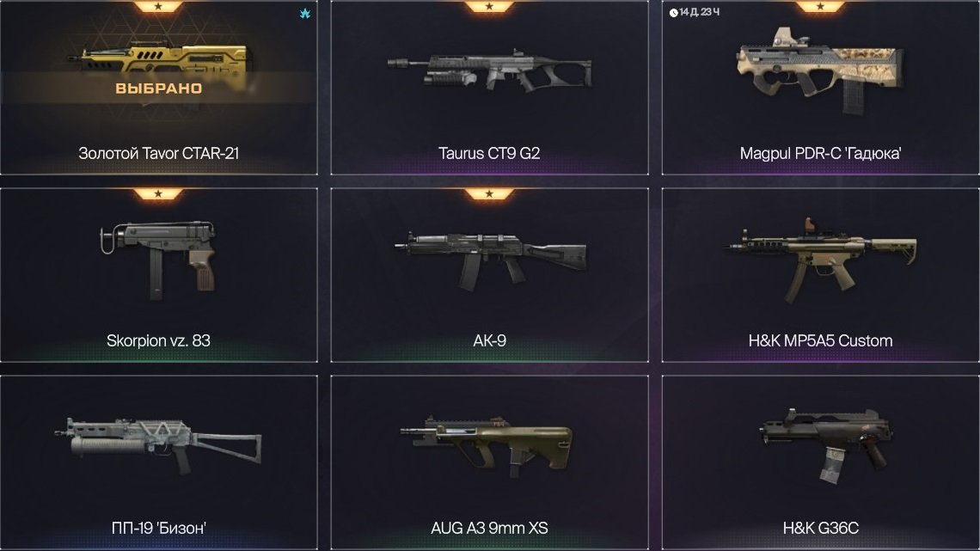Select the Золотой Tavor CTAR-21 weapon card

click(x=159, y=88)
